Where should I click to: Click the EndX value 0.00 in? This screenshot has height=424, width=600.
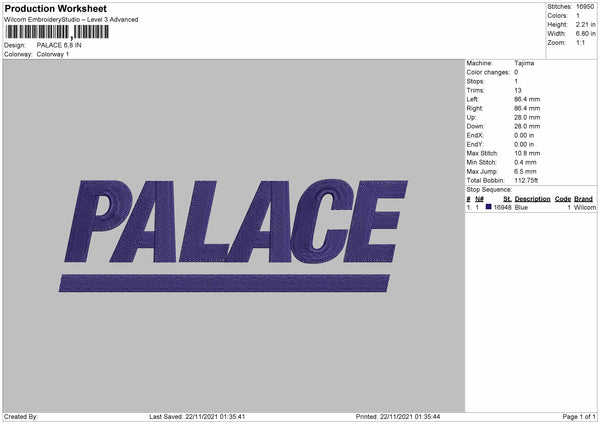[x=524, y=135]
